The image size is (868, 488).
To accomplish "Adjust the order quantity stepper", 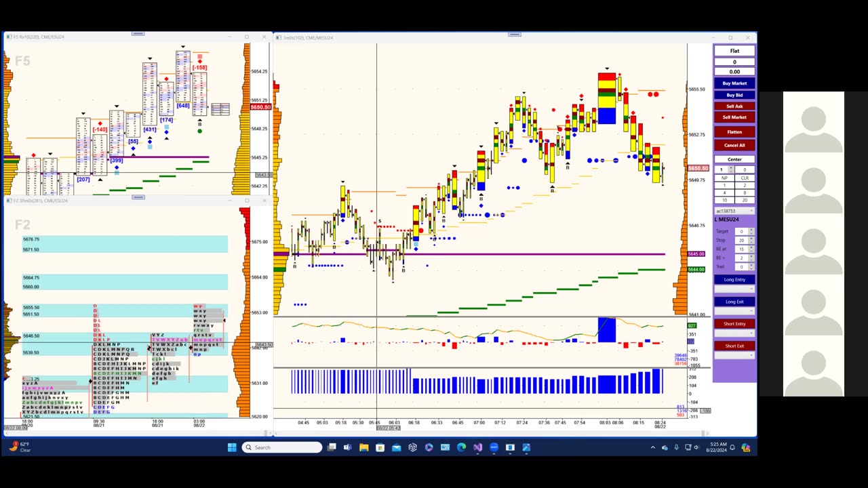I will pos(731,169).
